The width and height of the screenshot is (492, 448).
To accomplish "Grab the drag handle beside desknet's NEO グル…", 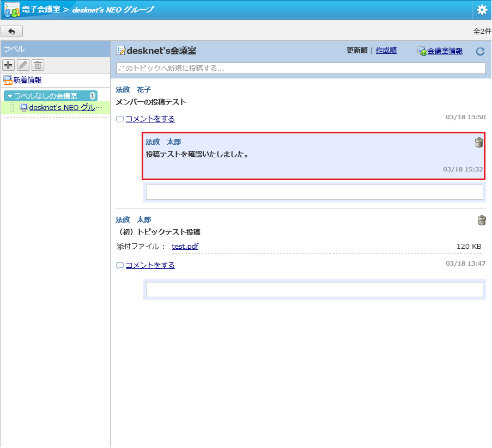I will pos(12,108).
